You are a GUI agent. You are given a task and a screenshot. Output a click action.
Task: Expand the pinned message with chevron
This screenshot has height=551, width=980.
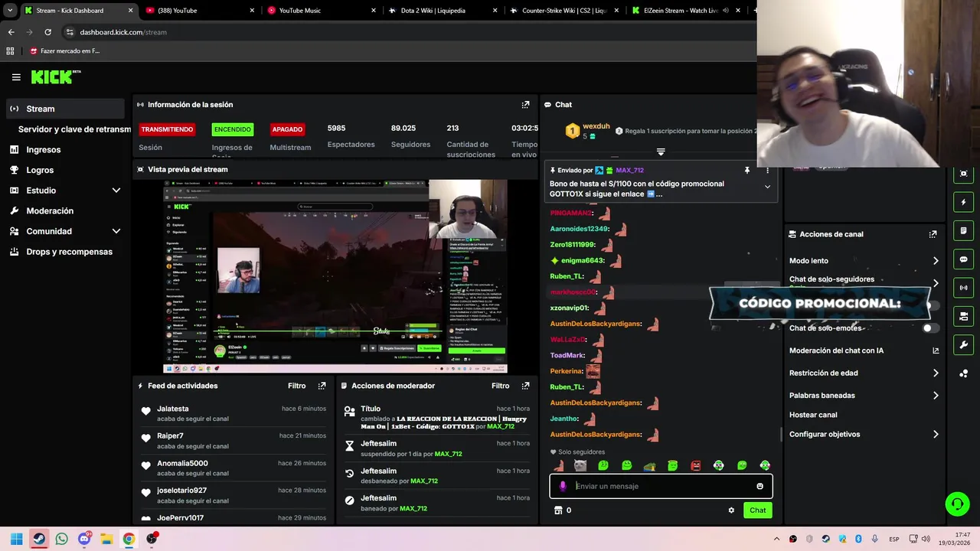click(767, 187)
